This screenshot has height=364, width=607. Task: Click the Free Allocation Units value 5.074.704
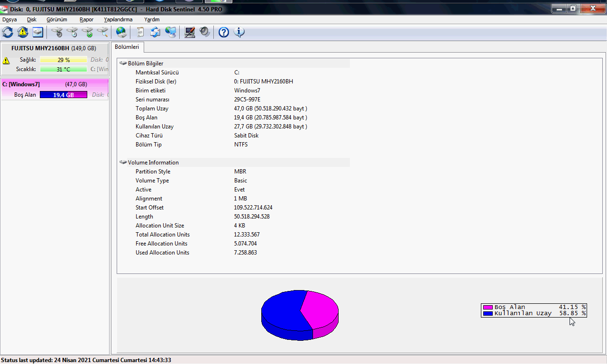point(246,244)
